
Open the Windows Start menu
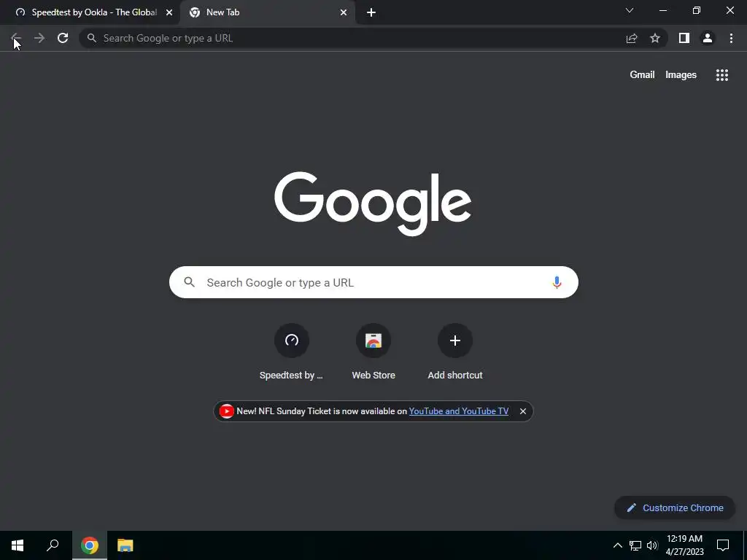click(18, 545)
